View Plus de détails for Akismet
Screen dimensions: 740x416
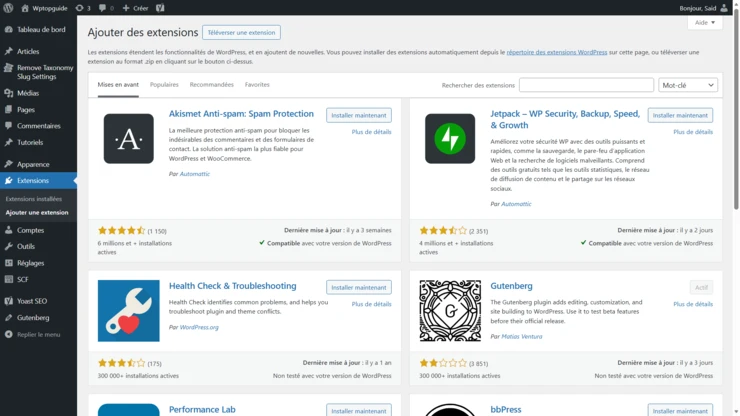point(371,132)
